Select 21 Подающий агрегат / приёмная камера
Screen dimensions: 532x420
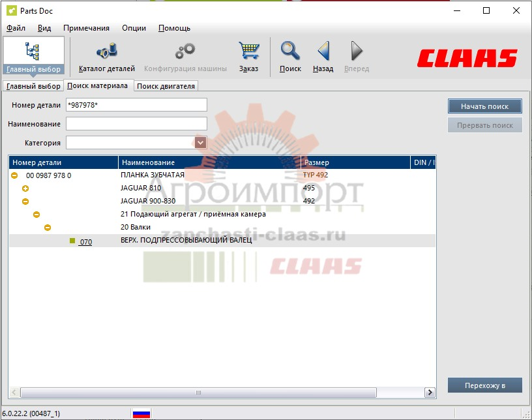[x=193, y=214]
